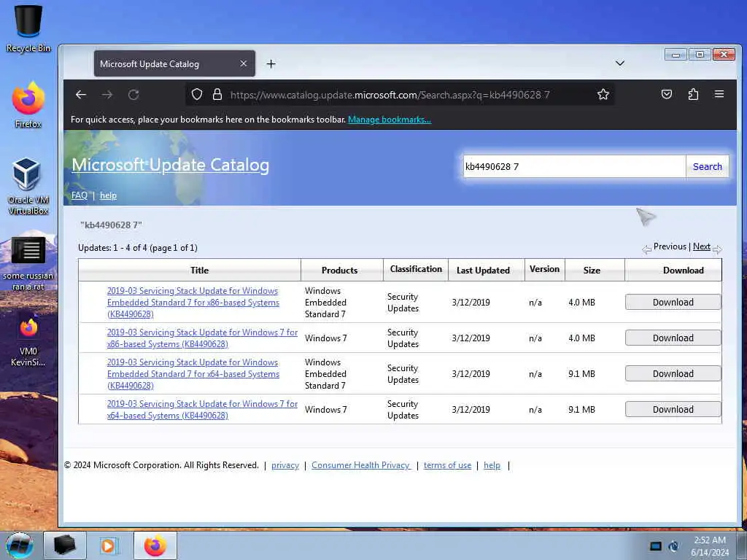
Task: Click the monitor tray icon
Action: point(656,546)
